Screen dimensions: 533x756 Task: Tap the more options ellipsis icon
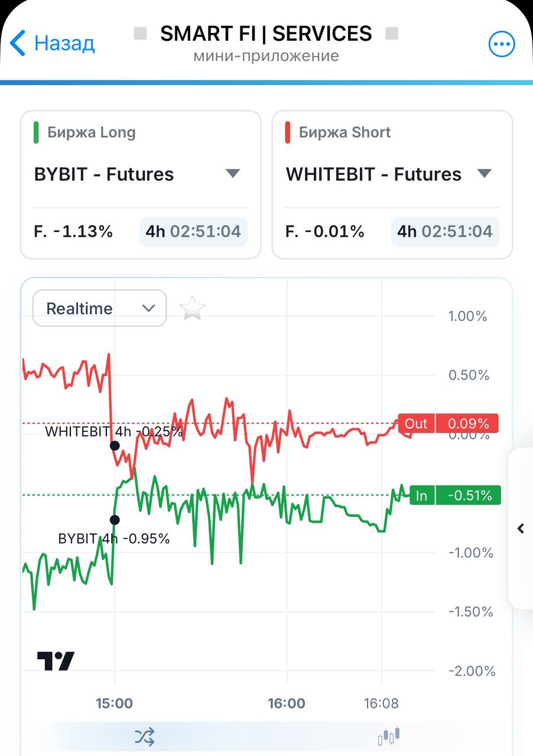click(x=502, y=44)
